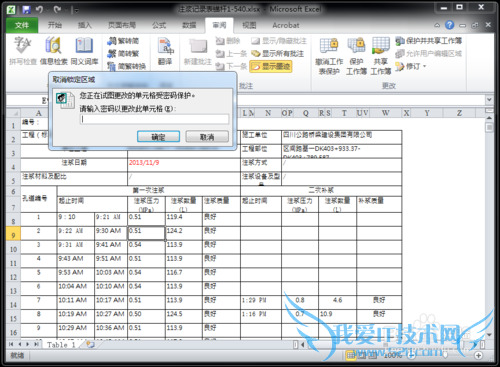Click 允许用户编辑区域
This screenshot has height=367, width=500.
(x=429, y=53)
